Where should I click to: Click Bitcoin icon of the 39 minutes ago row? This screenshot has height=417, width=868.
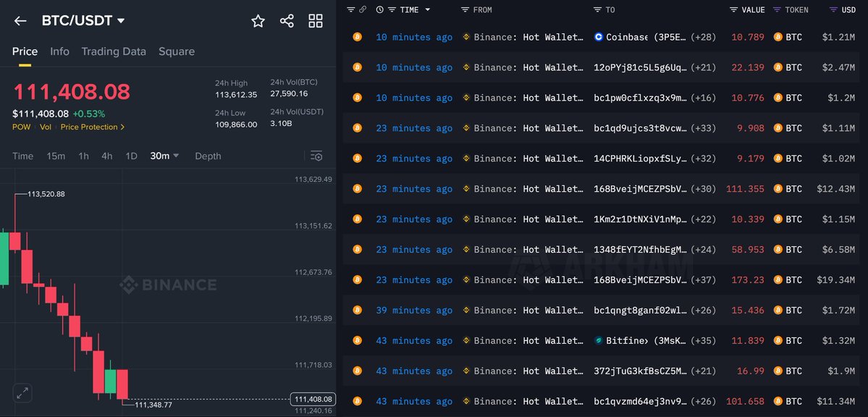pyautogui.click(x=357, y=310)
